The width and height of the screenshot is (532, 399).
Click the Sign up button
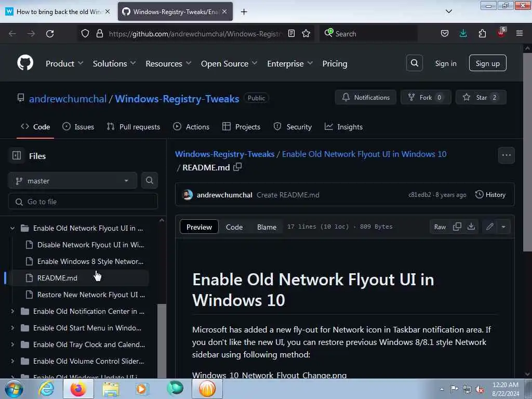[487, 63]
